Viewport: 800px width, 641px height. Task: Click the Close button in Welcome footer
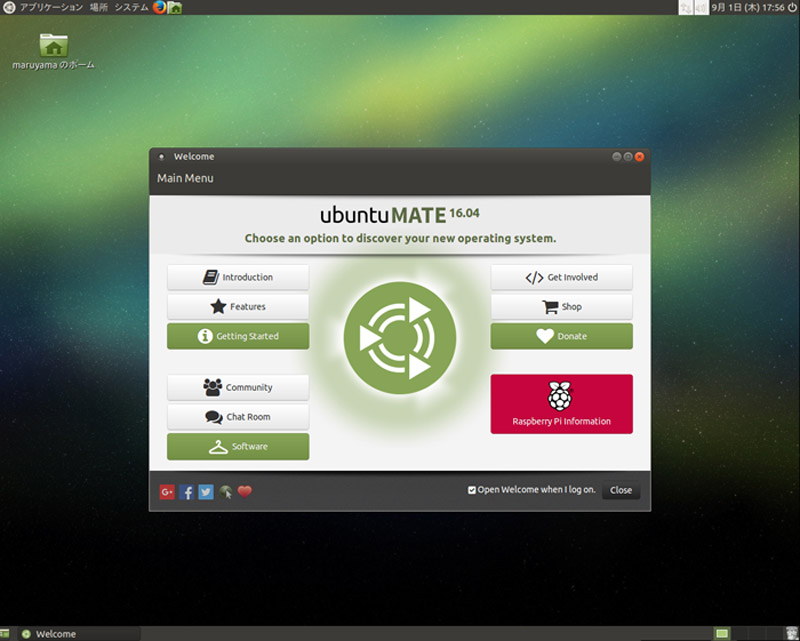[621, 490]
